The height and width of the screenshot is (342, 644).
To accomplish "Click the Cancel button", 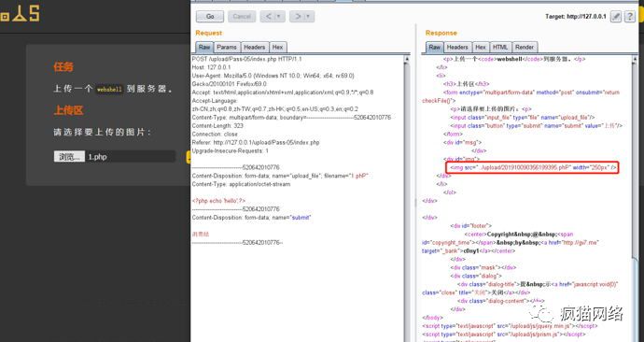I will (x=242, y=17).
